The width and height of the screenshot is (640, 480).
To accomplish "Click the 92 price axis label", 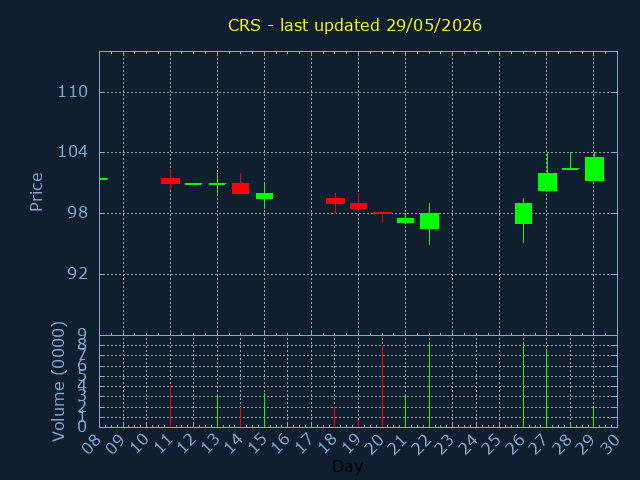I will pyautogui.click(x=78, y=274).
